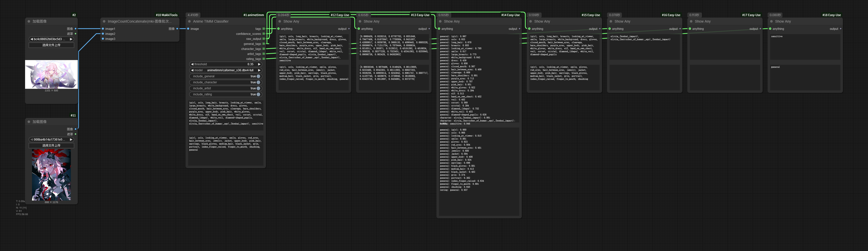The image size is (868, 251).
Task: Switch to next image file after 000ba4b14a17361e5
Action: [x=71, y=140]
